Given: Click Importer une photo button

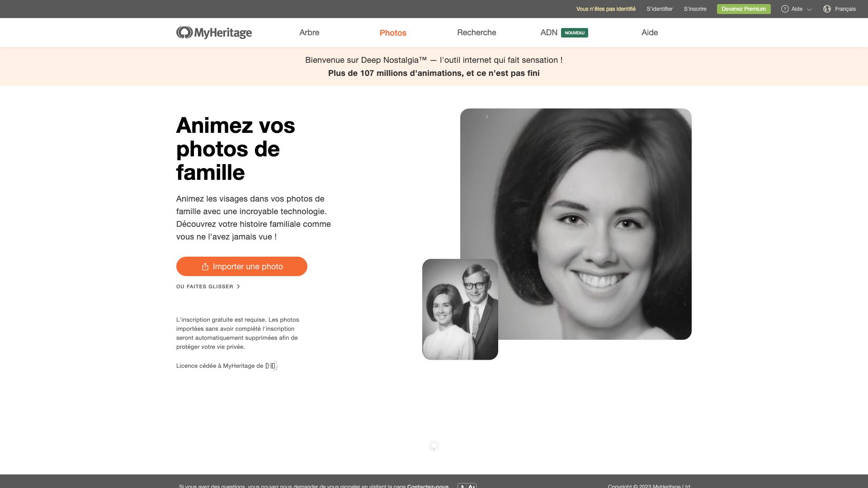Looking at the screenshot, I should pos(242,267).
